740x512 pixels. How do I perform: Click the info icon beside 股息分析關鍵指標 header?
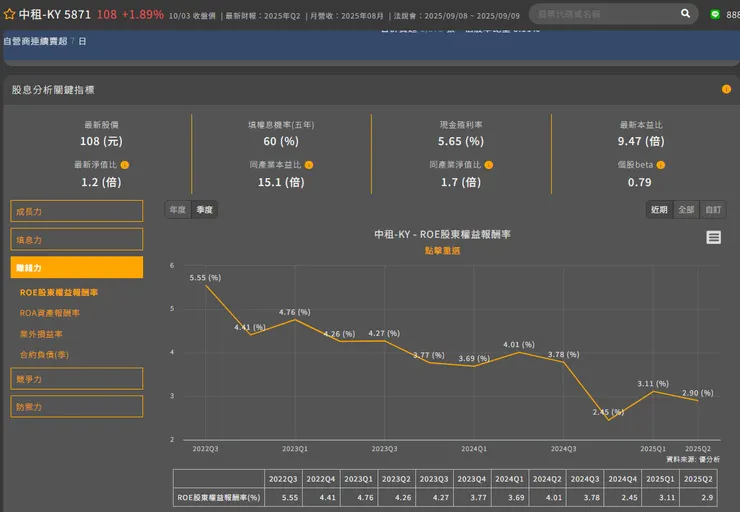(726, 89)
